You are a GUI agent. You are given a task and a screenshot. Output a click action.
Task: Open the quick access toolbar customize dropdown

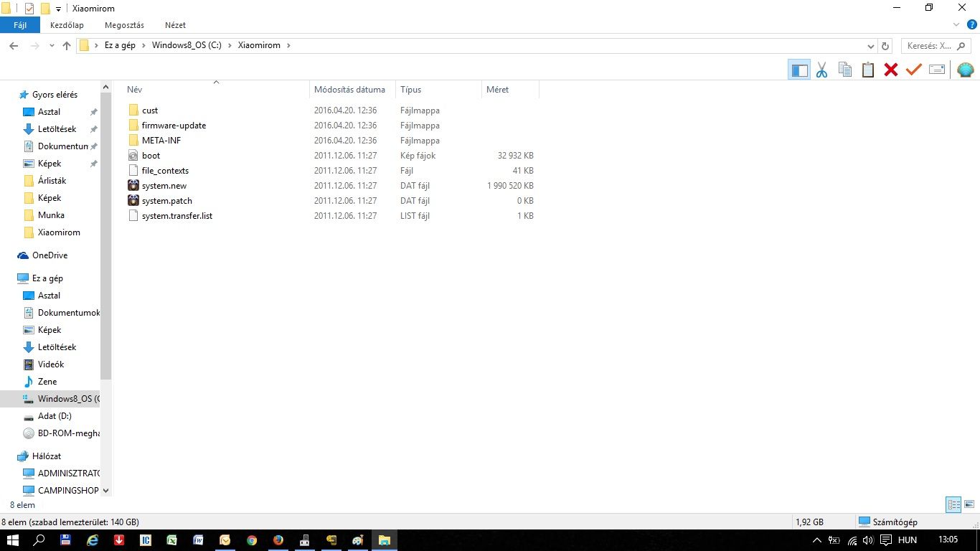coord(58,9)
